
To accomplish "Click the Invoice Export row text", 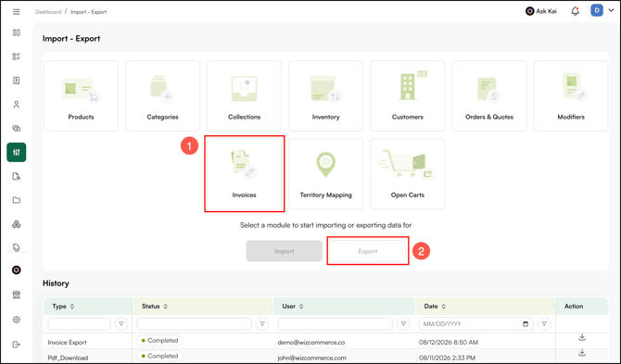I will click(x=68, y=343).
